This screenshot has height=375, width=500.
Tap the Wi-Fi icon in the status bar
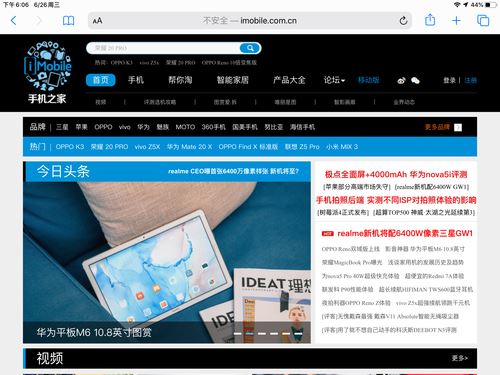pos(457,5)
